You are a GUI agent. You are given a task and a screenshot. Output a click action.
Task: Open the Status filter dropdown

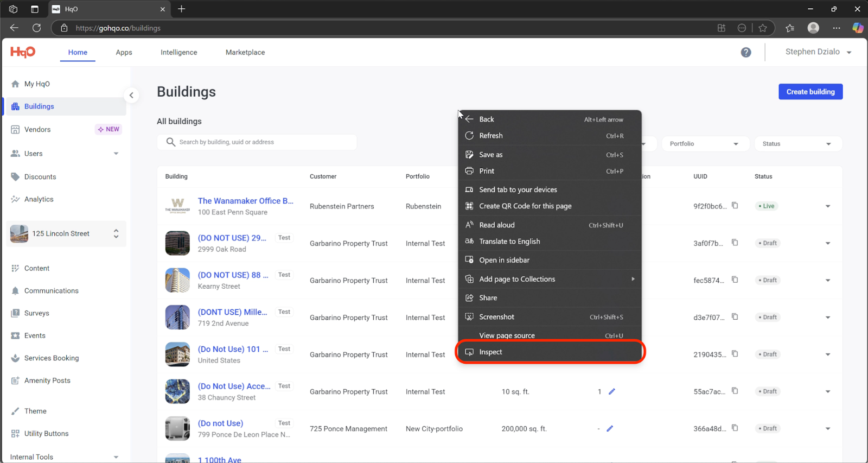point(797,144)
